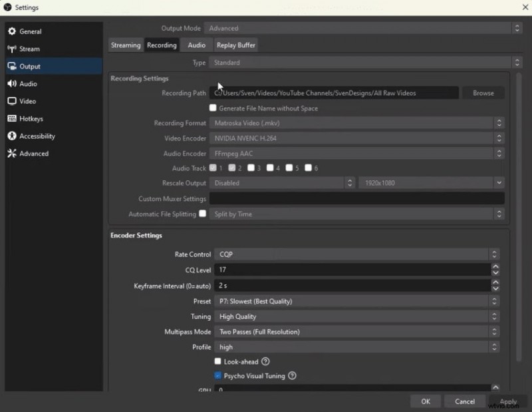Click the Cancel button
This screenshot has height=412, width=532.
(464, 401)
